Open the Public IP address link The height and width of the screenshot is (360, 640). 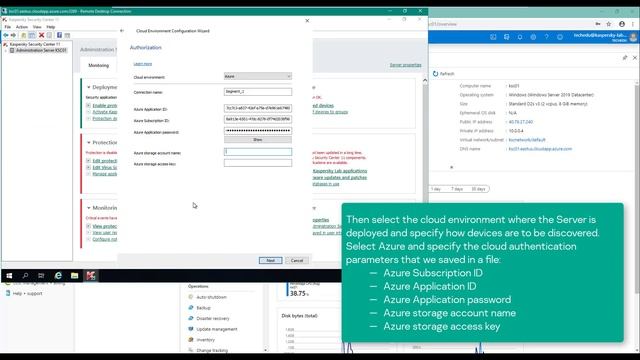[521, 122]
